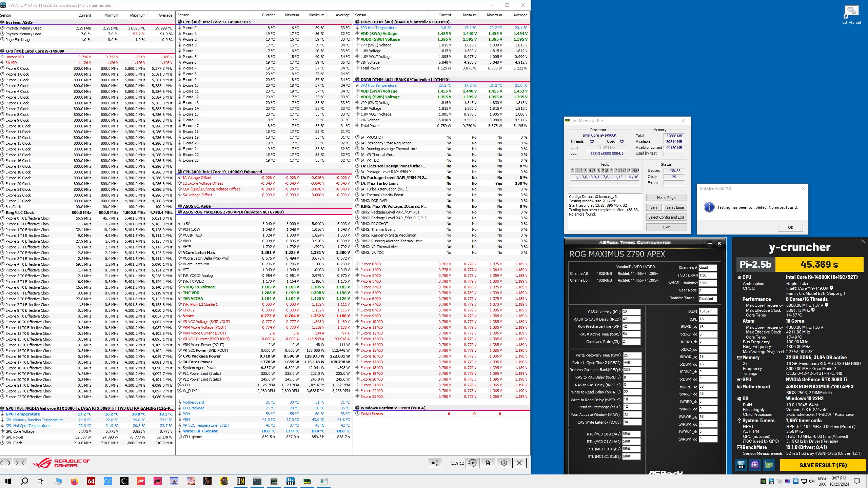Click SAVE RESULT (F6) in BenchMate
Viewport: 868px width, 488px height.
pyautogui.click(x=823, y=465)
